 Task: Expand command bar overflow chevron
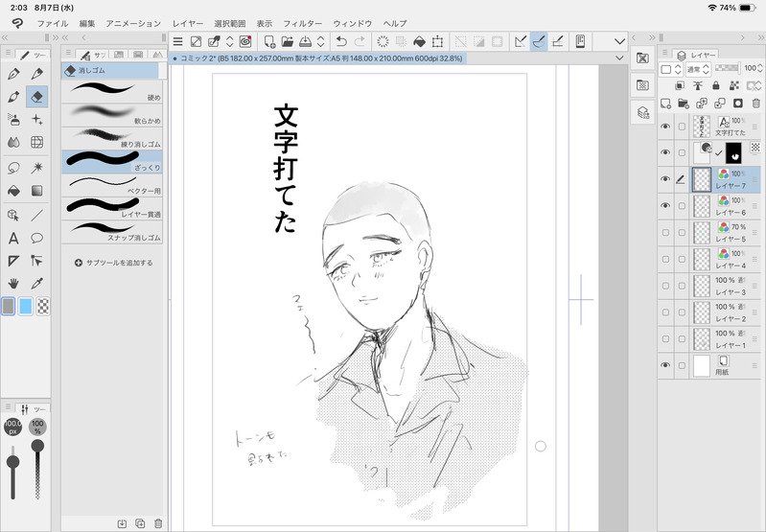click(x=619, y=41)
